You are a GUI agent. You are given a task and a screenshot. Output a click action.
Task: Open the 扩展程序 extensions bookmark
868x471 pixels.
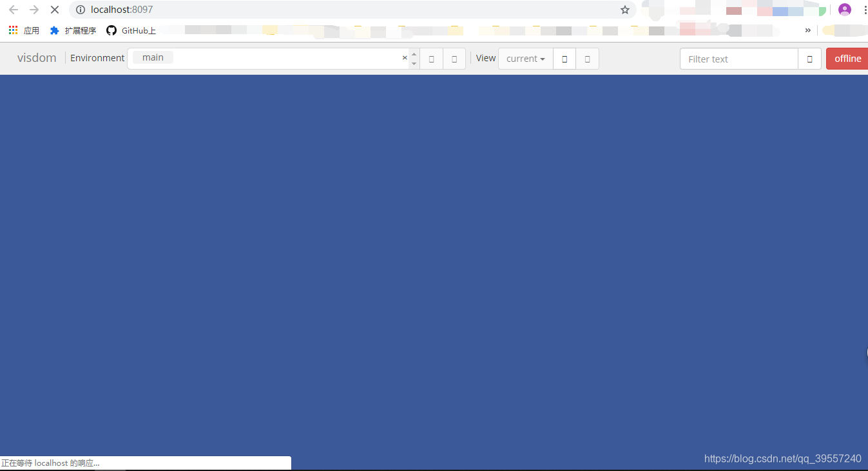tap(73, 30)
